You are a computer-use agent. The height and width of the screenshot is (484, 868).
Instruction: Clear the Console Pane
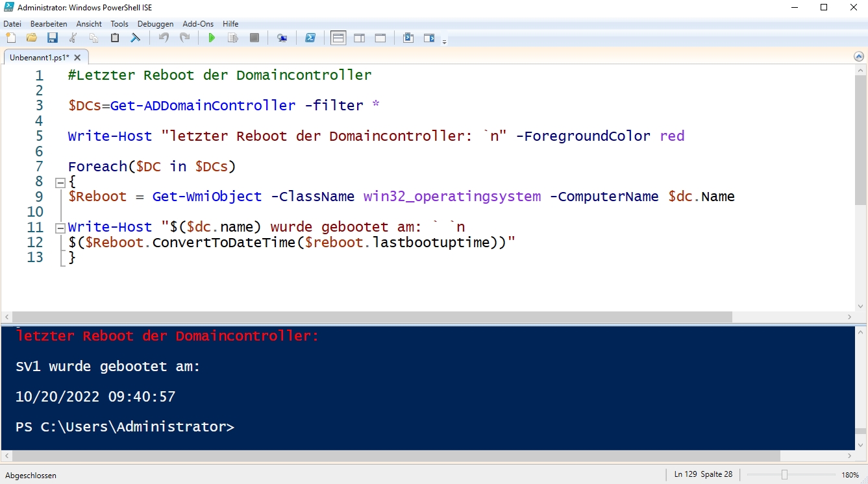coord(135,38)
